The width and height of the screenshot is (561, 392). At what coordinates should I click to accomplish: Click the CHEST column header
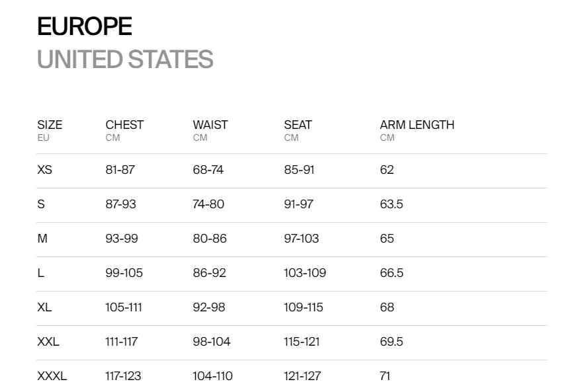(124, 125)
